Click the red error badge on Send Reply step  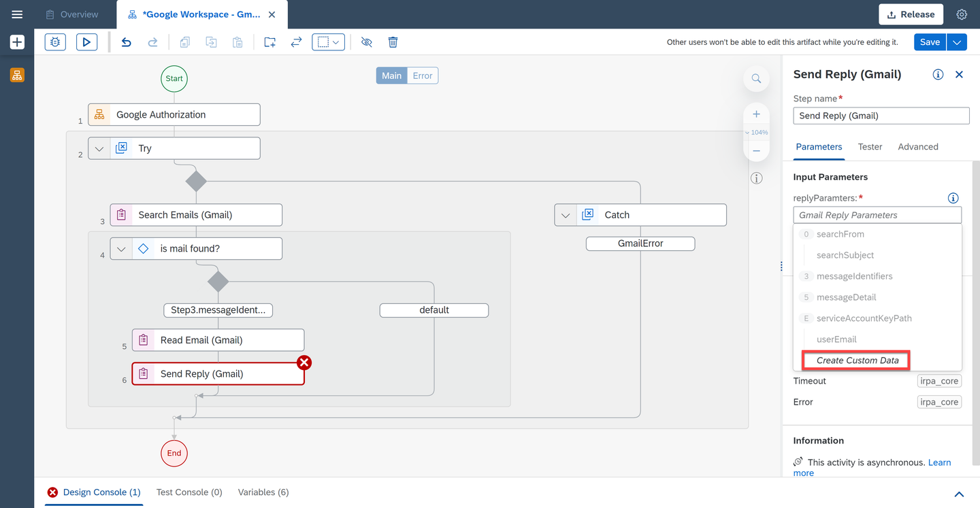(304, 362)
